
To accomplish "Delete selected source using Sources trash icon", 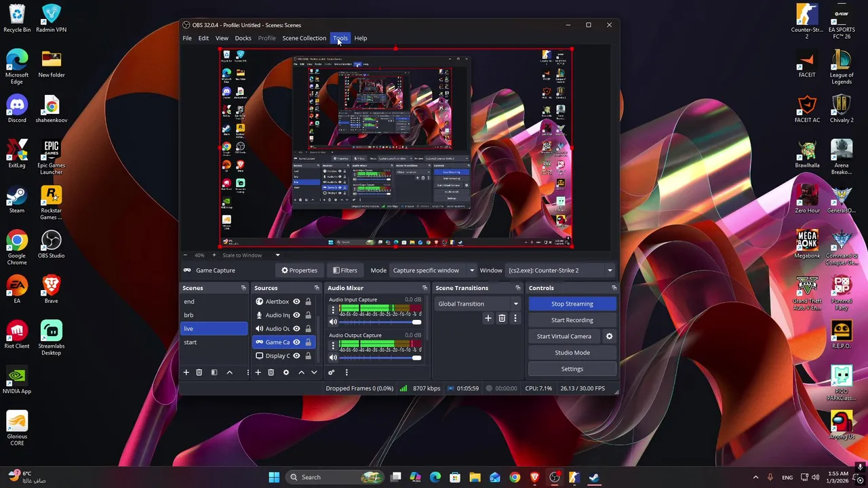I will tap(271, 372).
